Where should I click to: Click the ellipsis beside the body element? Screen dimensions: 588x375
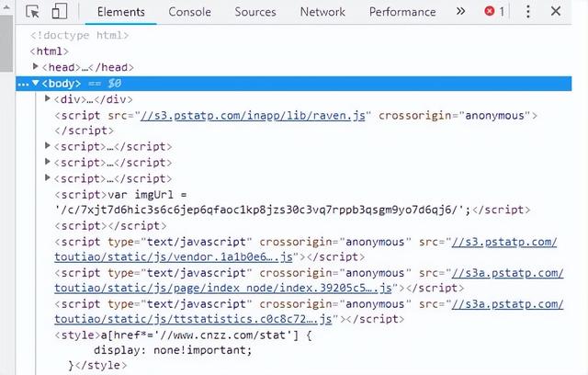tap(23, 84)
